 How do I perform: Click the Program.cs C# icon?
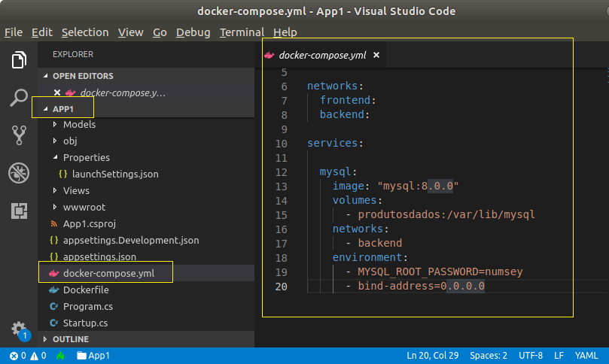click(x=54, y=307)
